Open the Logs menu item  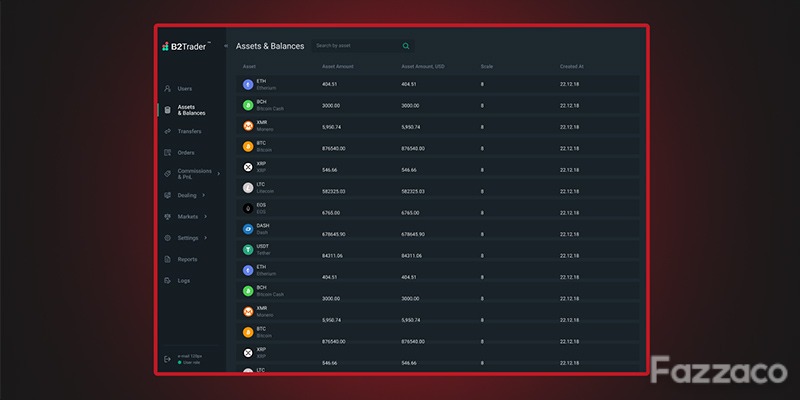pyautogui.click(x=184, y=281)
